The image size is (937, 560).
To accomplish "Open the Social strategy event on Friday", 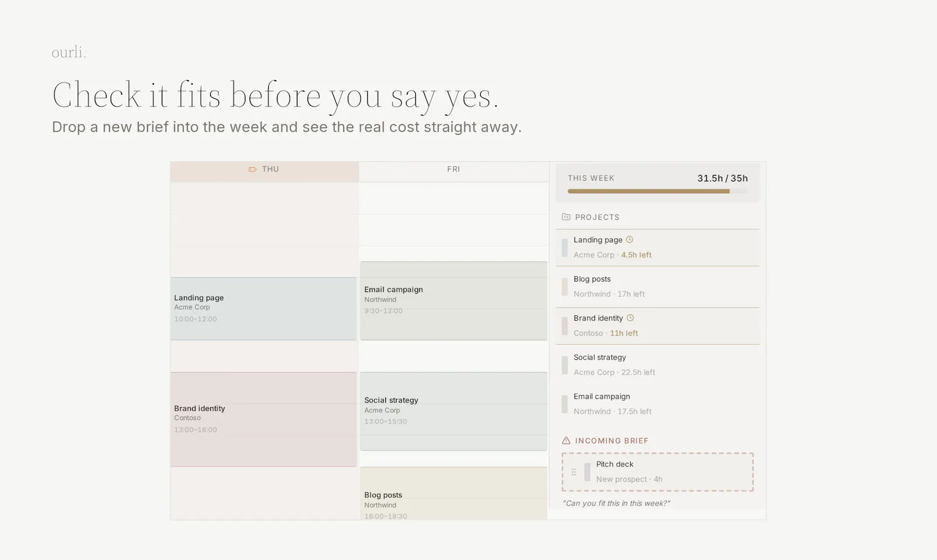I will click(454, 411).
